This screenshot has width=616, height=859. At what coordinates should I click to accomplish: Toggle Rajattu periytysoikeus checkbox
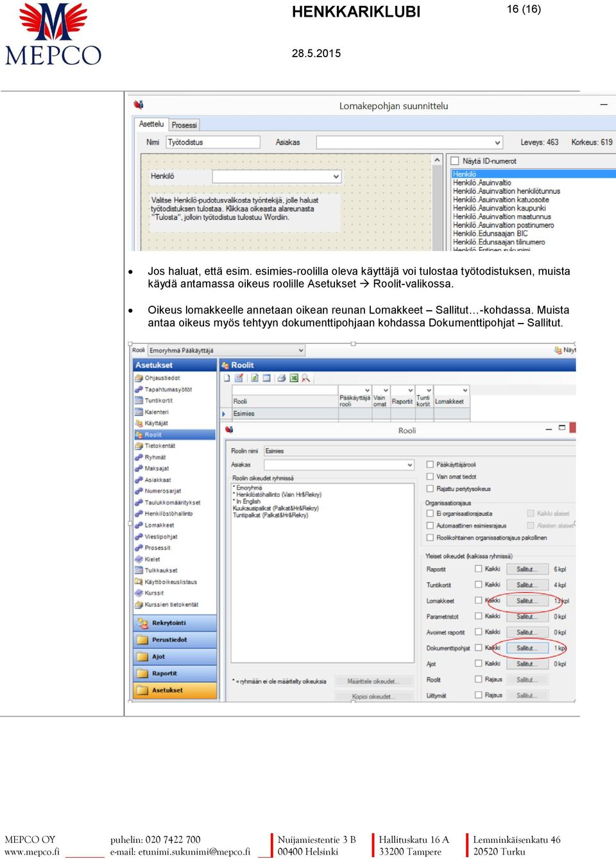pyautogui.click(x=430, y=489)
